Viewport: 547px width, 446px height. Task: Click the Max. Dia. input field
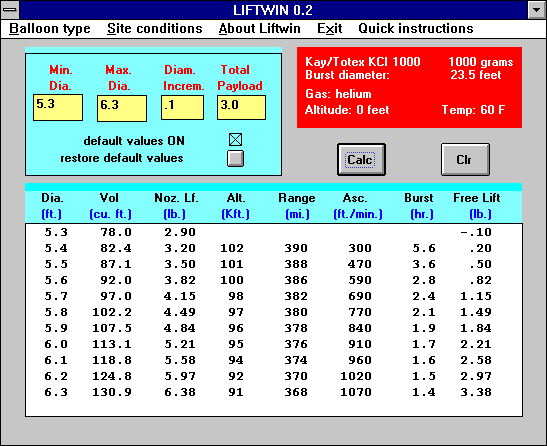click(122, 108)
